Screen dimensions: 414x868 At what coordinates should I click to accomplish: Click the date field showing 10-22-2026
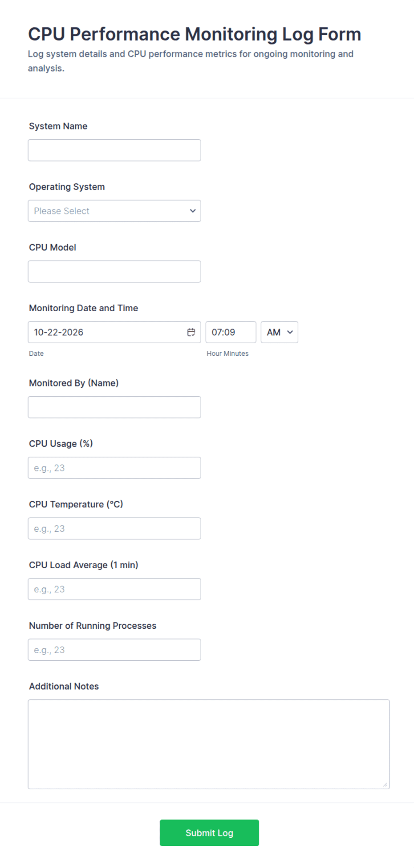coord(114,332)
